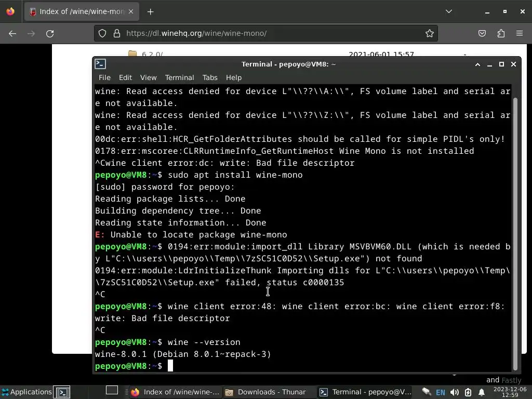
Task: Click the network status tray icon
Action: tap(427, 392)
